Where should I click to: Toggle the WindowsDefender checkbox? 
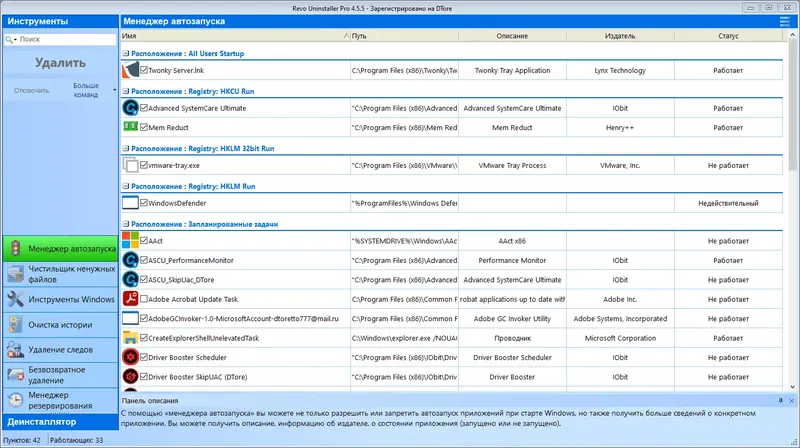click(144, 203)
